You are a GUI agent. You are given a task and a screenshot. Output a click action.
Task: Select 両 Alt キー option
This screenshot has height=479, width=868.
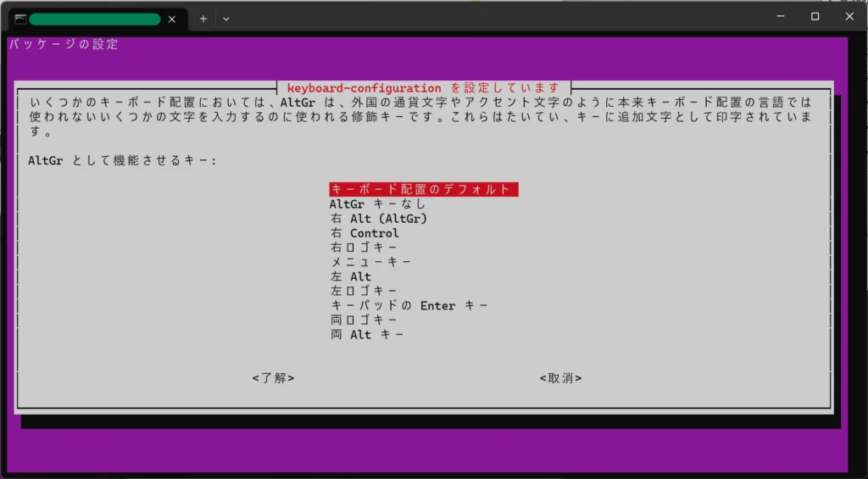pos(366,335)
